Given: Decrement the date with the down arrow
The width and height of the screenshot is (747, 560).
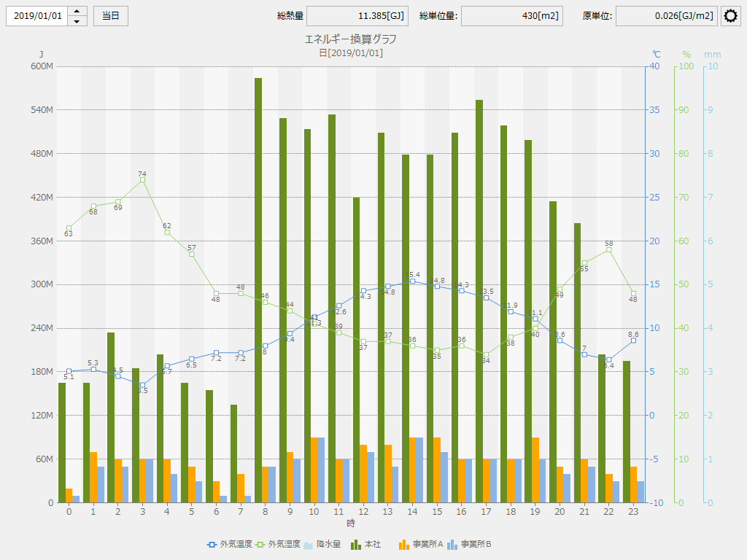Looking at the screenshot, I should (x=77, y=21).
